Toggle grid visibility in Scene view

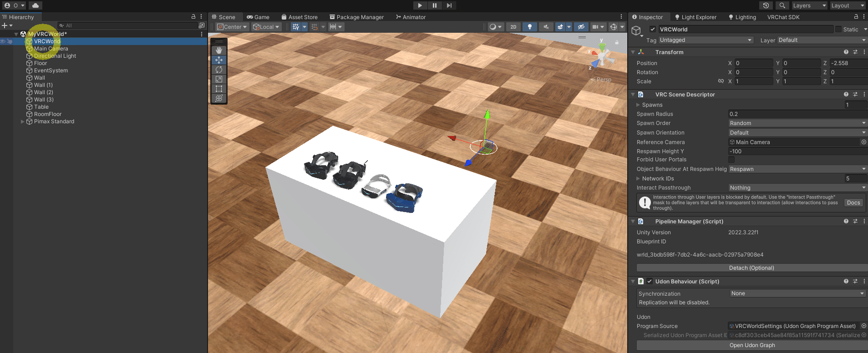point(296,27)
